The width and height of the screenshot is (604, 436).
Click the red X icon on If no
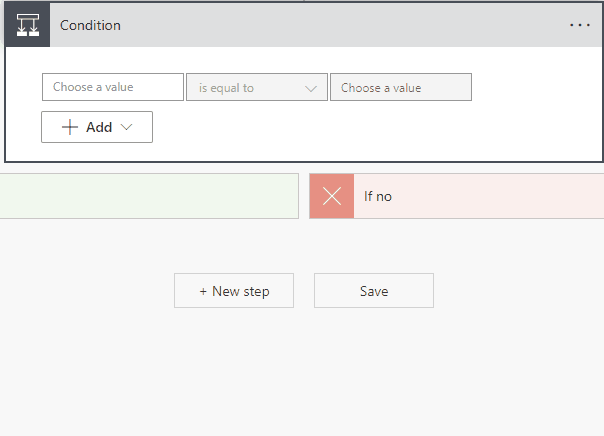click(332, 196)
